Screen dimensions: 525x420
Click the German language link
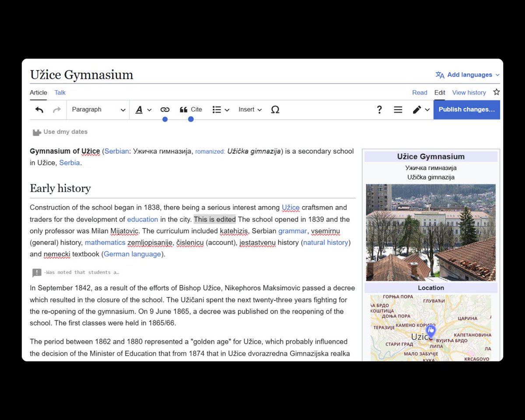click(132, 254)
